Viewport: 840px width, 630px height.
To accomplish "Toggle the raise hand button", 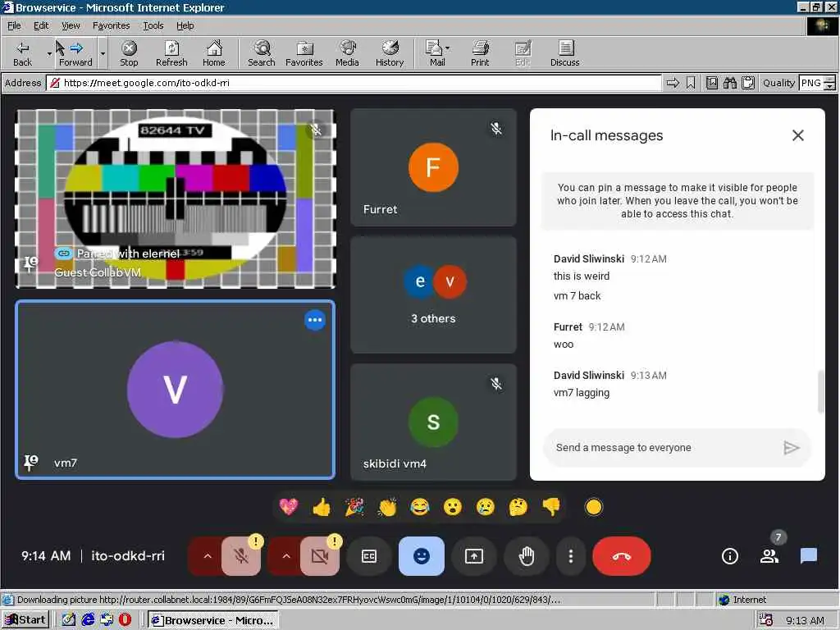I will point(527,557).
